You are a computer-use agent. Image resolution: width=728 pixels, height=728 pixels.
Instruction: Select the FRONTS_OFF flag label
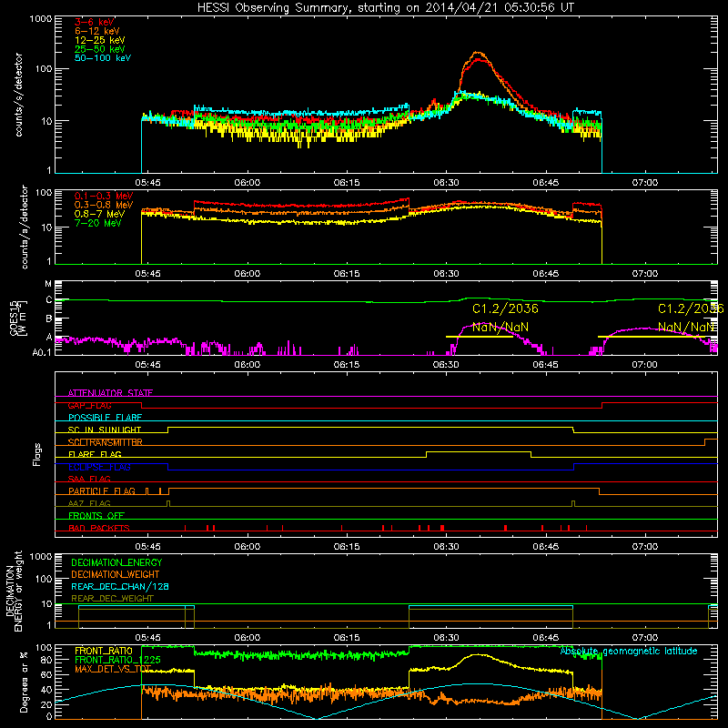[x=96, y=516]
